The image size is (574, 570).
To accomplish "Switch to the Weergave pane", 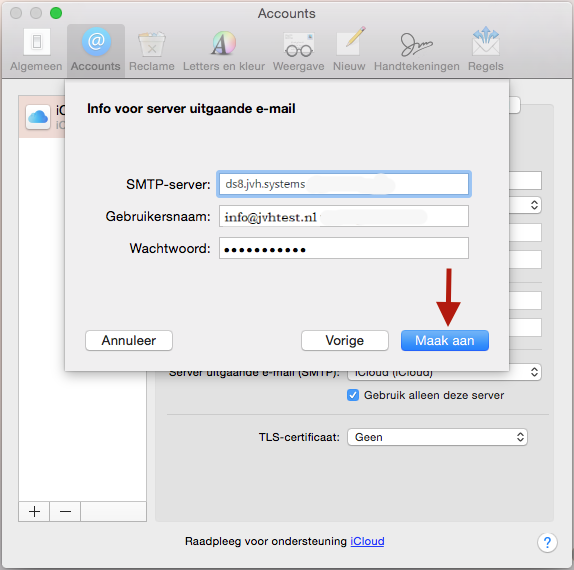I will click(x=298, y=50).
